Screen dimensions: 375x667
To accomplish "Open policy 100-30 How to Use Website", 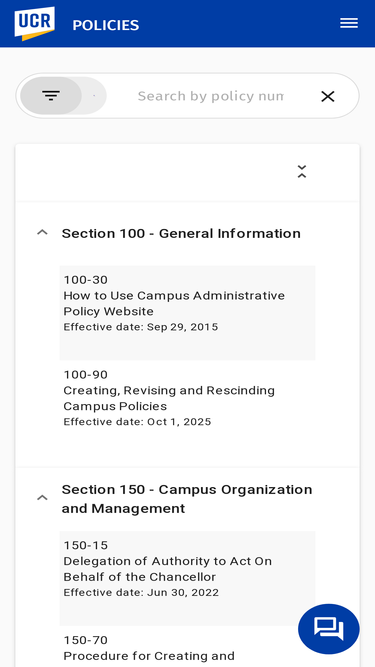I will tap(188, 313).
